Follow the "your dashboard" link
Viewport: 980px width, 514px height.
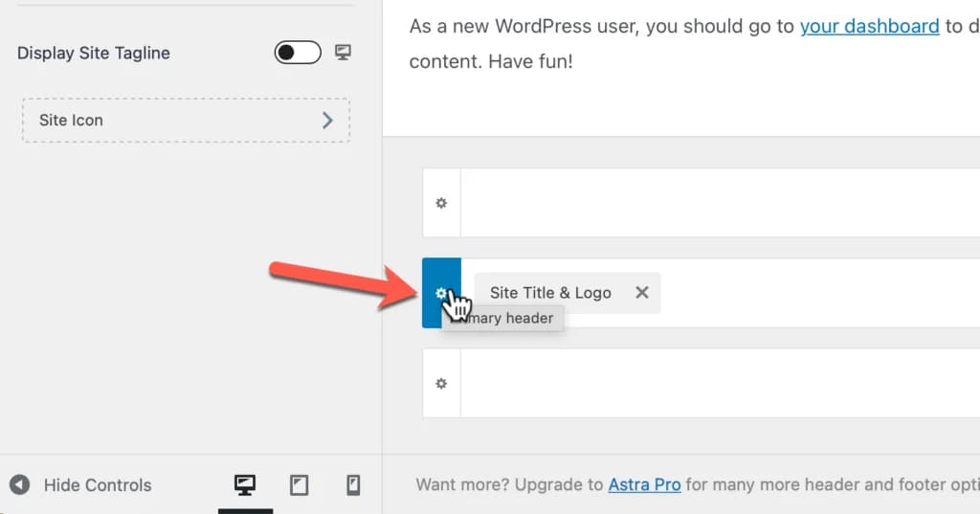[x=869, y=26]
